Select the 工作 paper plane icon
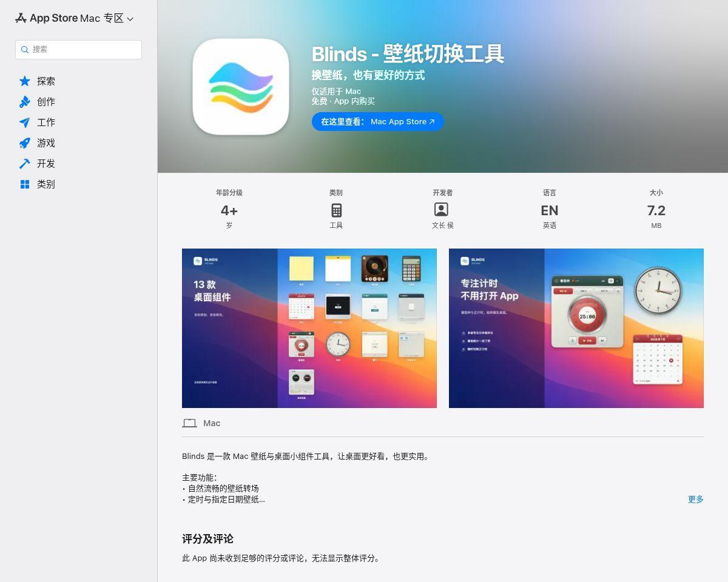Viewport: 728px width, 582px height. [24, 122]
